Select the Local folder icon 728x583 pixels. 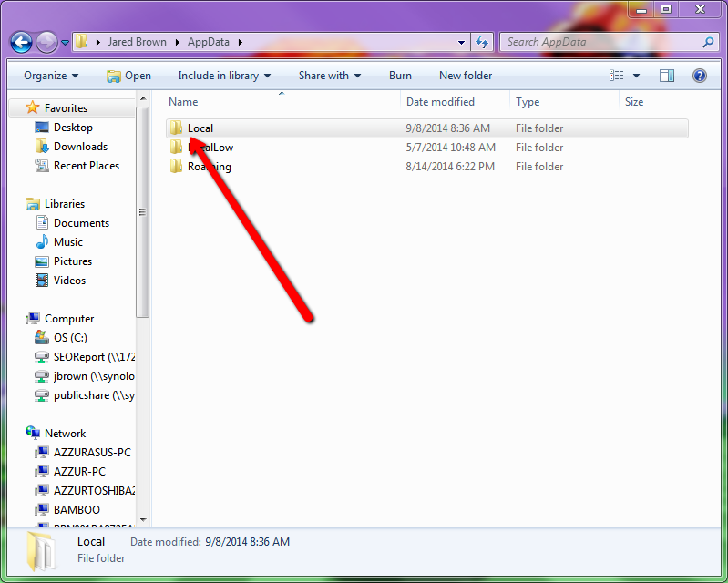(x=176, y=128)
